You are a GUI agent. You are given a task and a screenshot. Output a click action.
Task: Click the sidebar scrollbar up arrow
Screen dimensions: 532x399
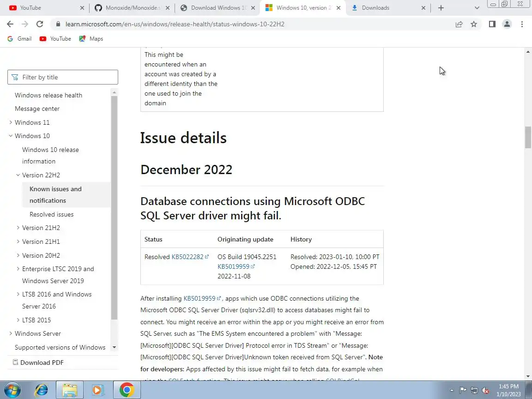(115, 92)
